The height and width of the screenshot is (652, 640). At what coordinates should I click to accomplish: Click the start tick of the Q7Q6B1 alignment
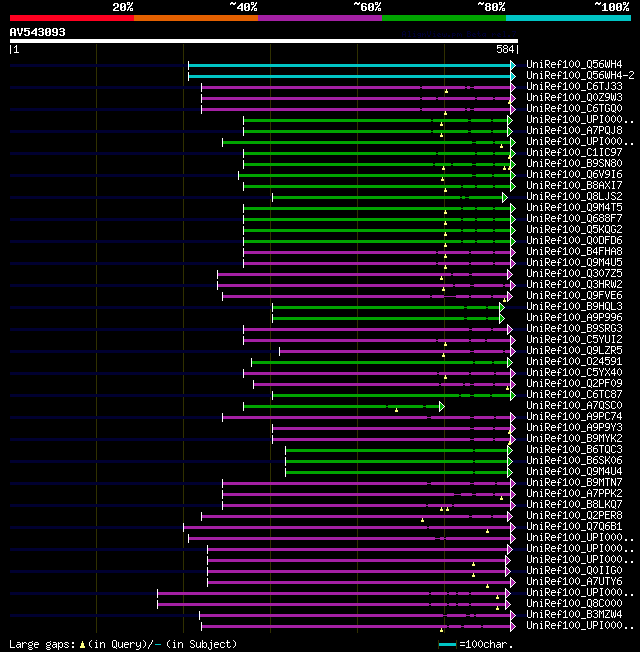click(183, 527)
